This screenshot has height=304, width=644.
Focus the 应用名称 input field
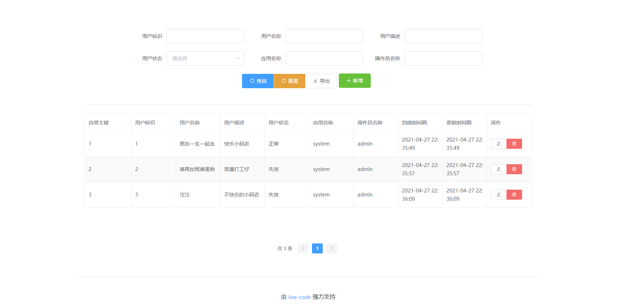324,58
